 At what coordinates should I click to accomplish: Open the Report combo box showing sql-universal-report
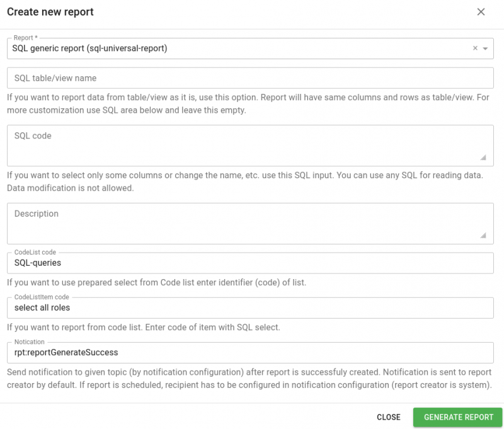[239, 49]
